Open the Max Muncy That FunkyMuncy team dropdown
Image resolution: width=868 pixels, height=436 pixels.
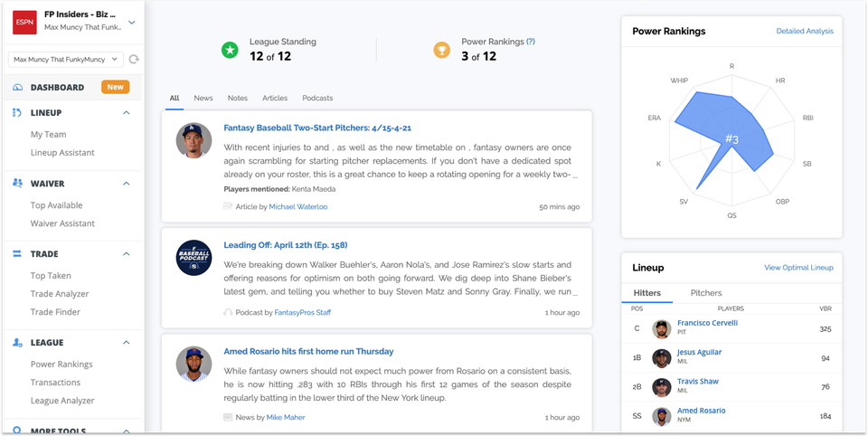66,60
